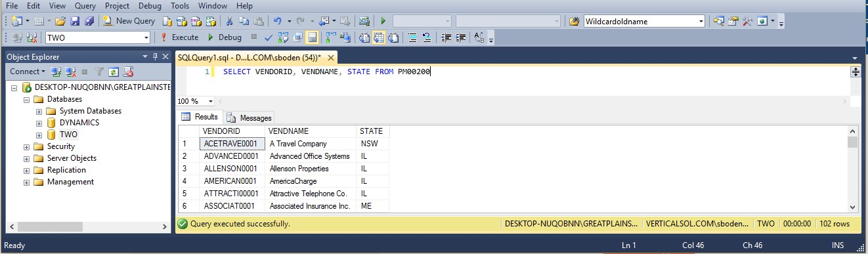Switch to the Results tab
The image size is (868, 254).
click(200, 117)
